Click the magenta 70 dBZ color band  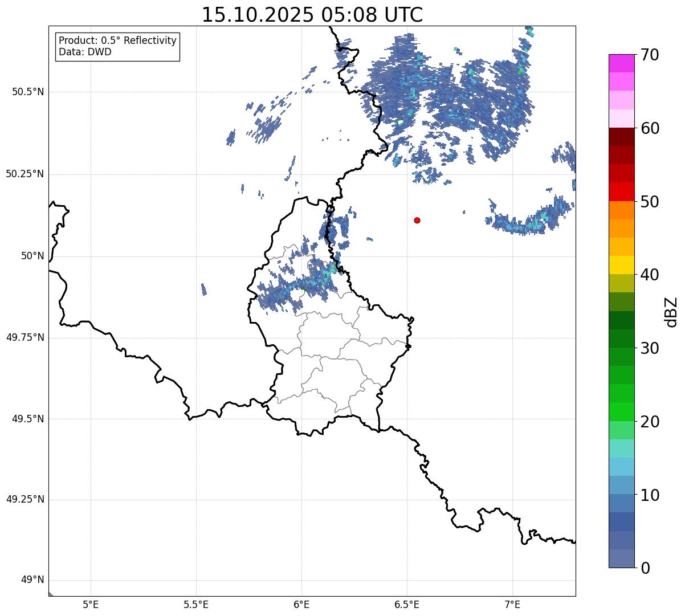point(622,63)
